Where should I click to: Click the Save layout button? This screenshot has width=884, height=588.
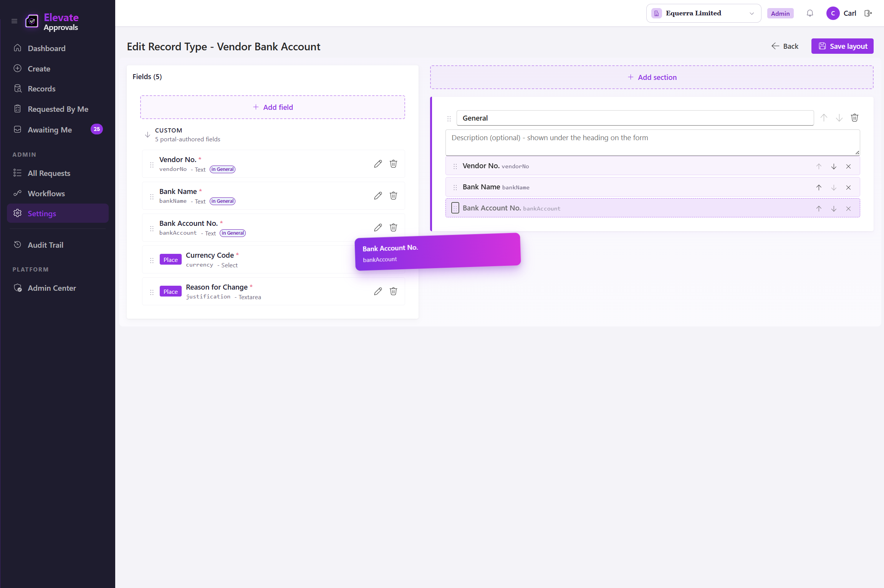pyautogui.click(x=842, y=46)
